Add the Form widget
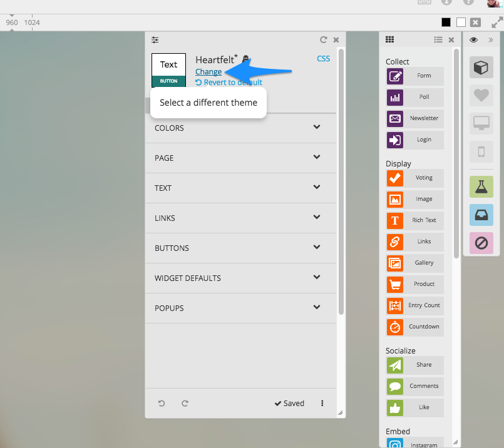This screenshot has height=448, width=504. pyautogui.click(x=414, y=76)
